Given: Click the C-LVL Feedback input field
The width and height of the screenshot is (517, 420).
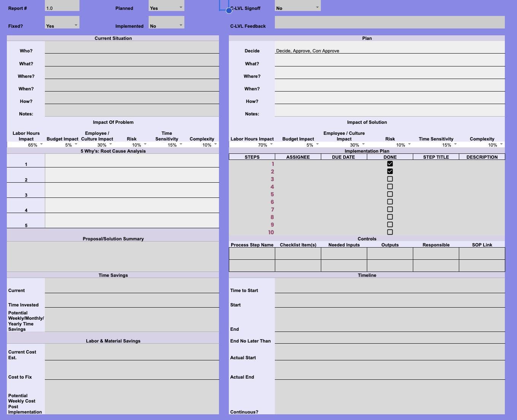Looking at the screenshot, I should tap(390, 22).
